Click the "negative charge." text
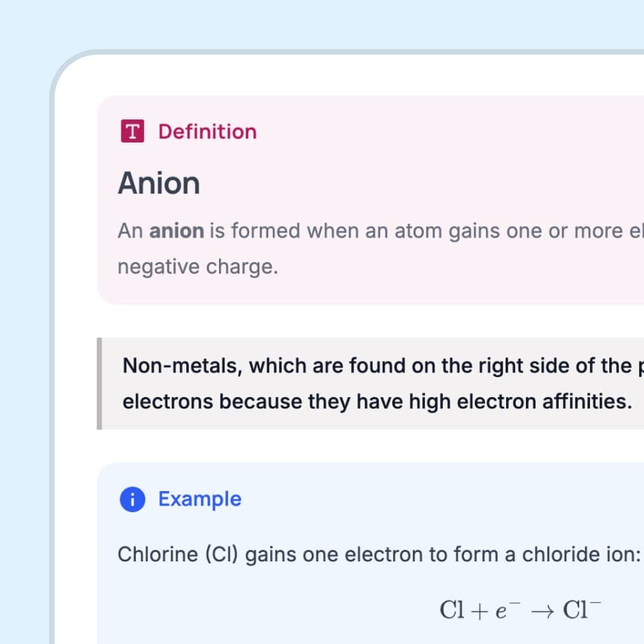The height and width of the screenshot is (644, 644). [x=198, y=267]
